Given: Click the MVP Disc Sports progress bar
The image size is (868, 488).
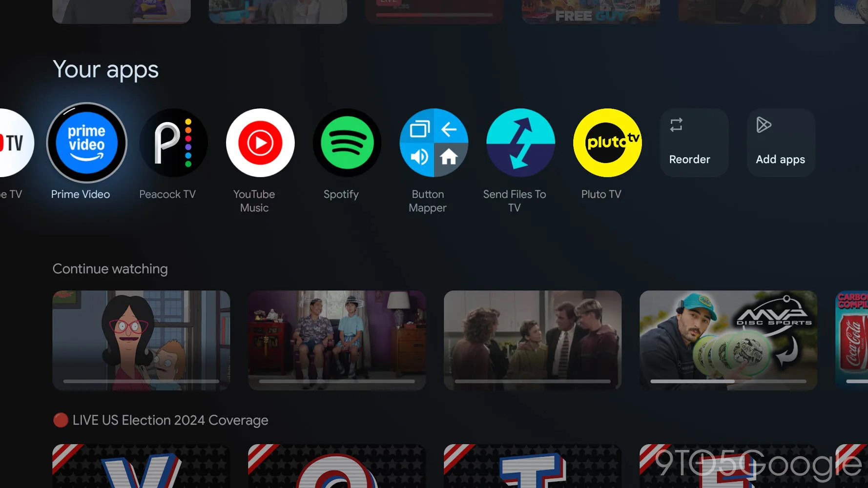Looking at the screenshot, I should click(x=728, y=381).
